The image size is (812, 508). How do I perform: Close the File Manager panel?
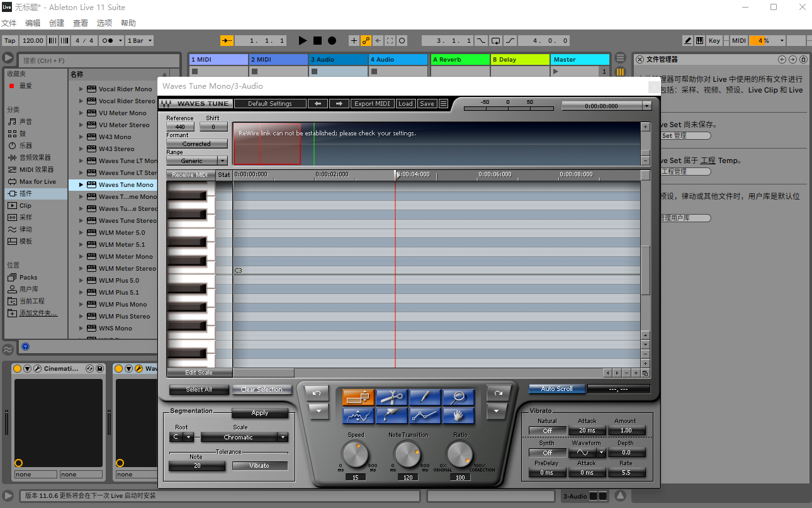[640, 59]
